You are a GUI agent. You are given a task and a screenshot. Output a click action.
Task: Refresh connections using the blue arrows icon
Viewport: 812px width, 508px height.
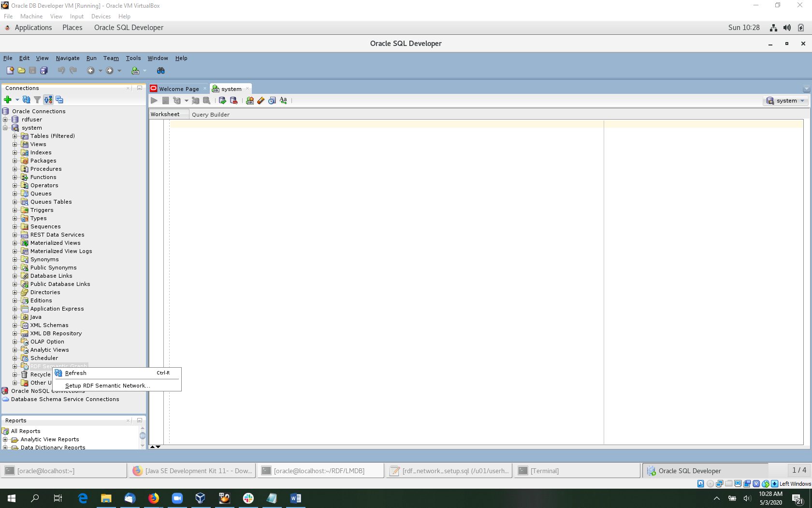[27, 100]
